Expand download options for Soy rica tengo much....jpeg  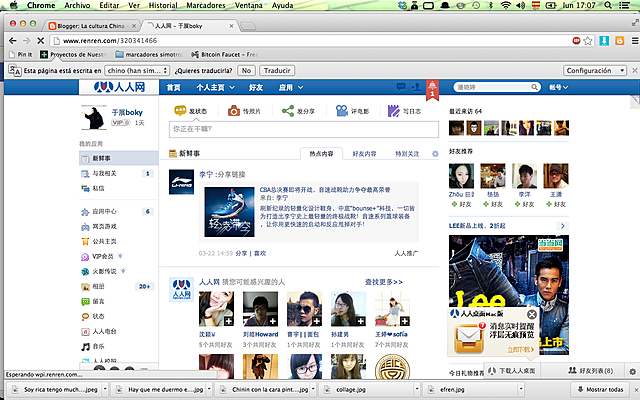pyautogui.click(x=104, y=389)
